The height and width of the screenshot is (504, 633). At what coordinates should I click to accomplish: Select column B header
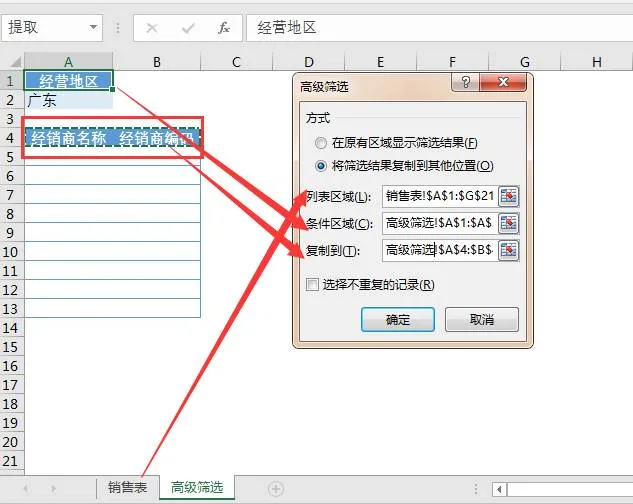[x=157, y=62]
